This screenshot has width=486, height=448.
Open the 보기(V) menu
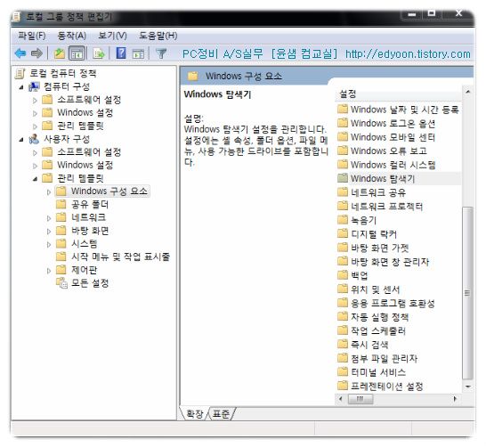[x=112, y=36]
